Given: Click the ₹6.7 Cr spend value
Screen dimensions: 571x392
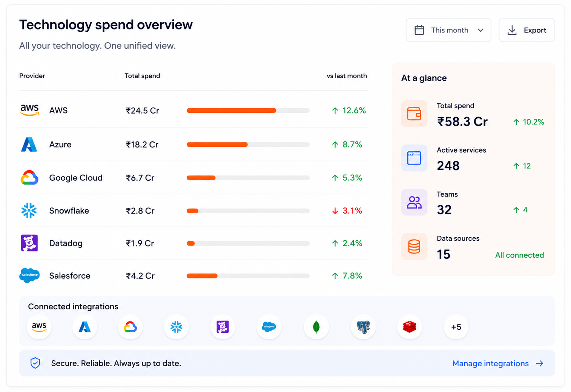Looking at the screenshot, I should [140, 178].
